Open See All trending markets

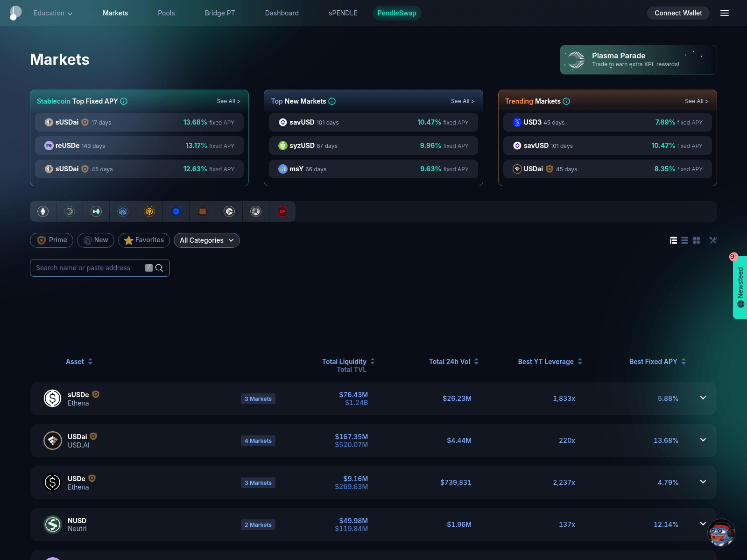click(x=696, y=101)
